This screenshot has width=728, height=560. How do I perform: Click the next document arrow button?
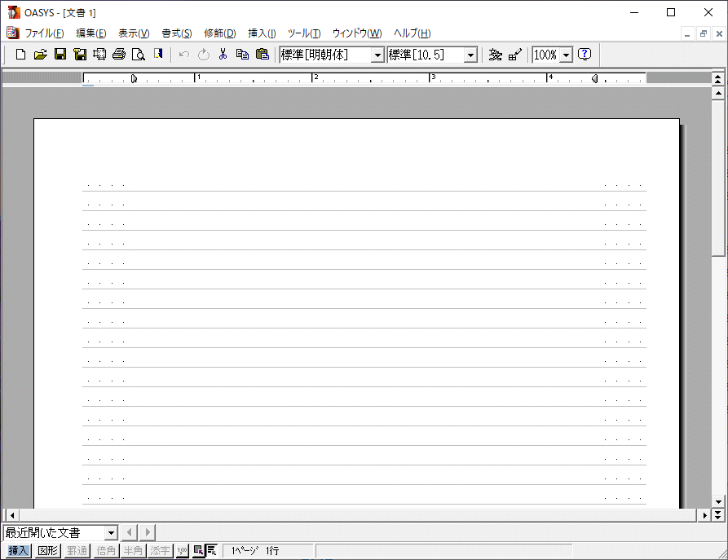click(x=148, y=532)
